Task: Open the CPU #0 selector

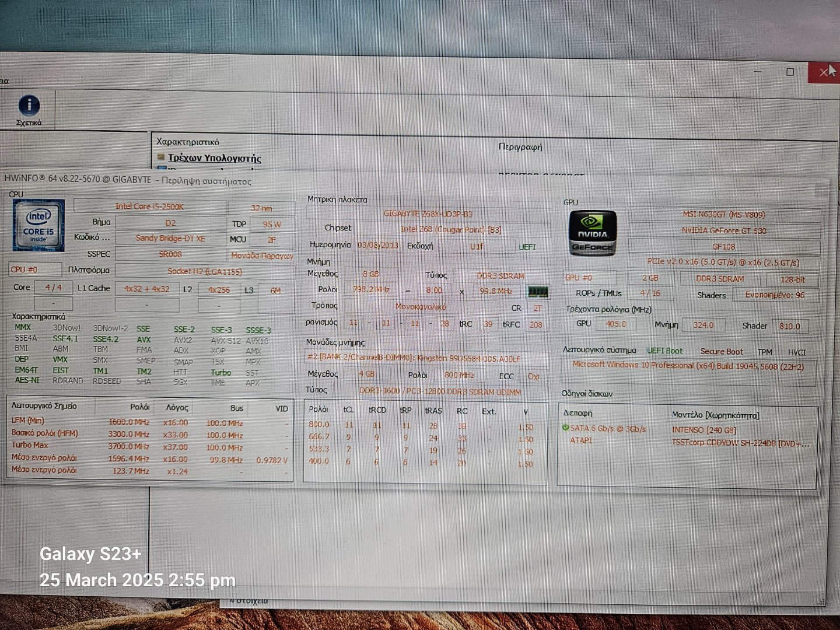Action: tap(35, 269)
